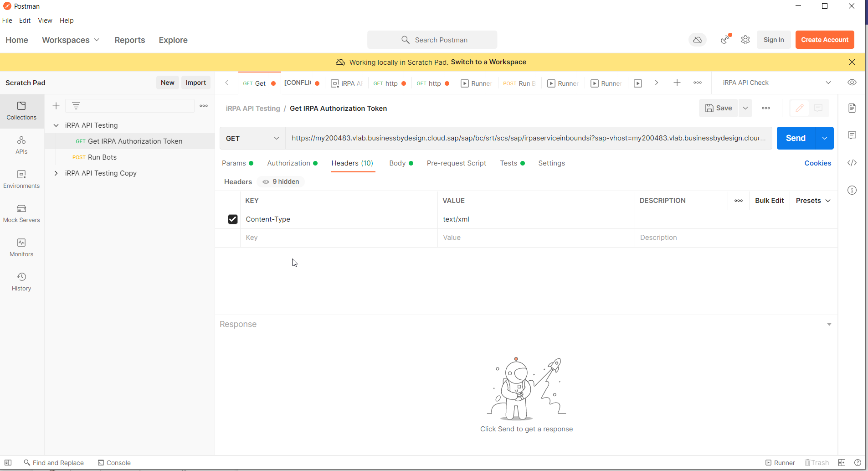Switch to the request Settings tab

[551, 163]
